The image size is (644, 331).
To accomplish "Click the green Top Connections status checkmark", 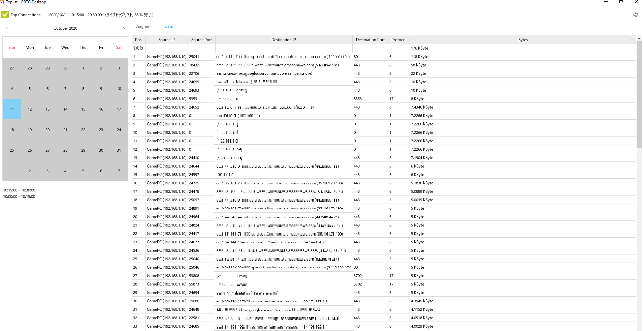I will coord(5,14).
